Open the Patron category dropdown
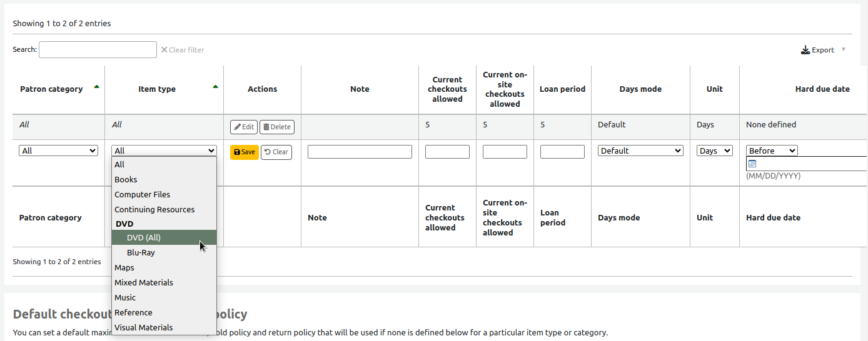Viewport: 868px width, 341px height. 58,151
